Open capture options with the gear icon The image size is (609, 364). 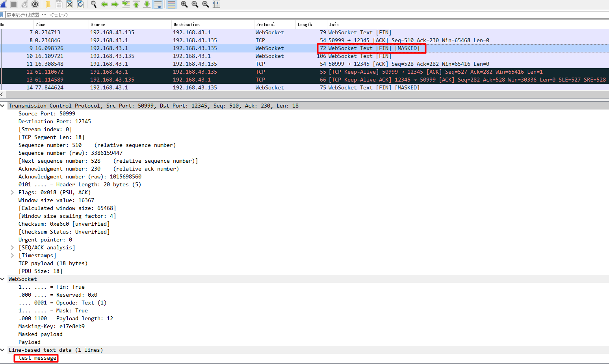coord(35,4)
